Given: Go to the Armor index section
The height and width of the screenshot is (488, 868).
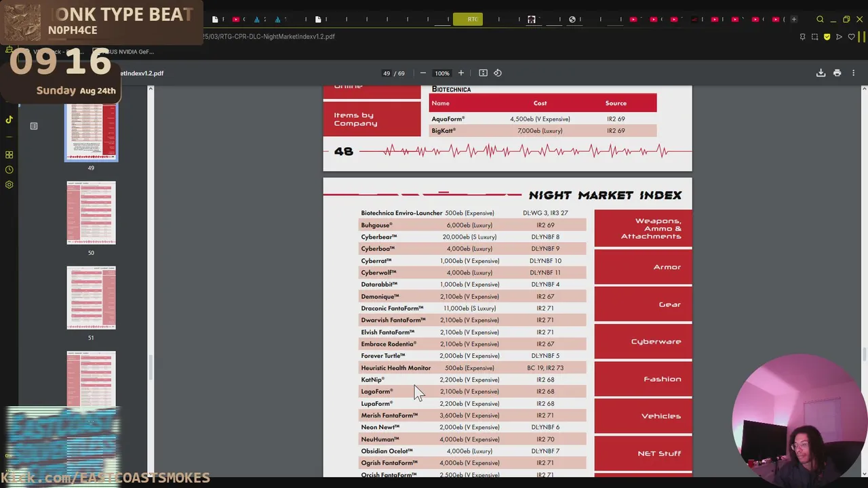Looking at the screenshot, I should coord(643,267).
